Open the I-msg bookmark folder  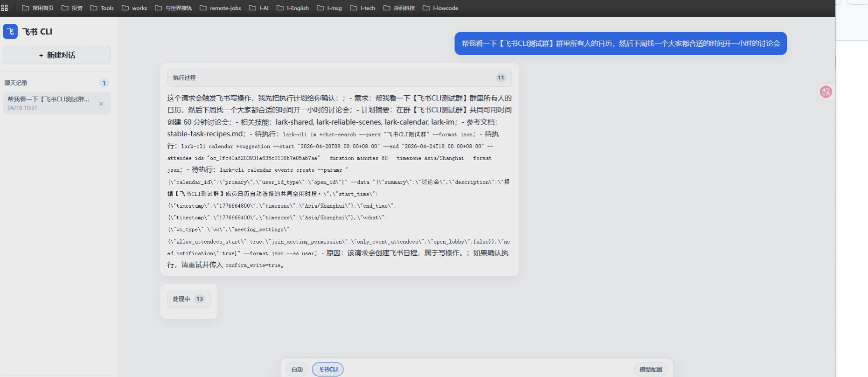(x=329, y=8)
